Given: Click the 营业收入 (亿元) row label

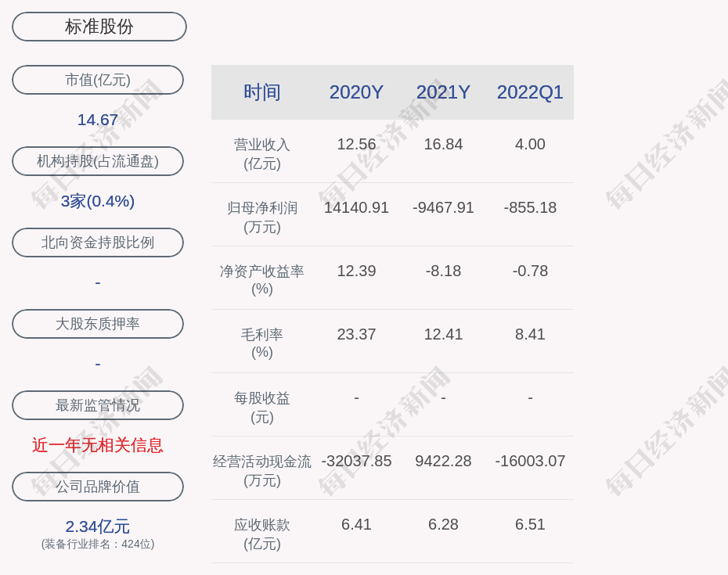Looking at the screenshot, I should (x=262, y=154).
